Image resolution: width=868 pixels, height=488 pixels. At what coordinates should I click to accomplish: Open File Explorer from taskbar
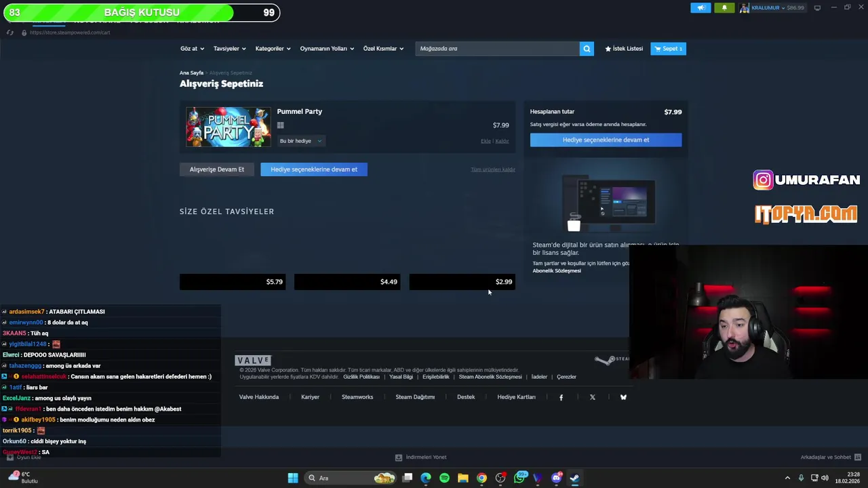tap(463, 478)
